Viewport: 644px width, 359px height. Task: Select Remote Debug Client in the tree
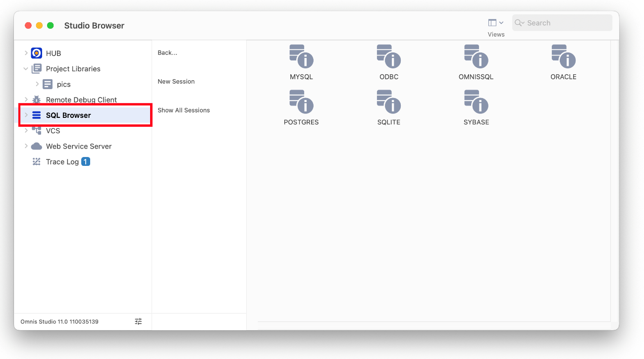[x=82, y=100]
